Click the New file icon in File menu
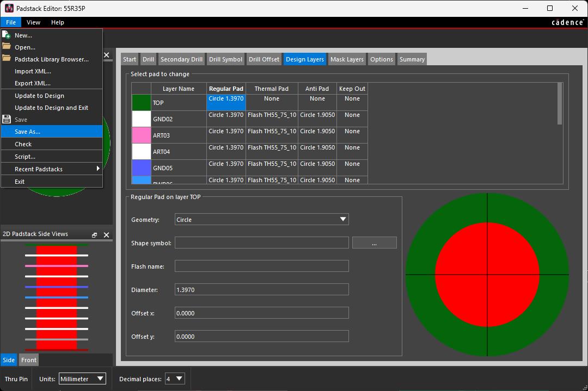The width and height of the screenshot is (588, 391). coord(7,35)
